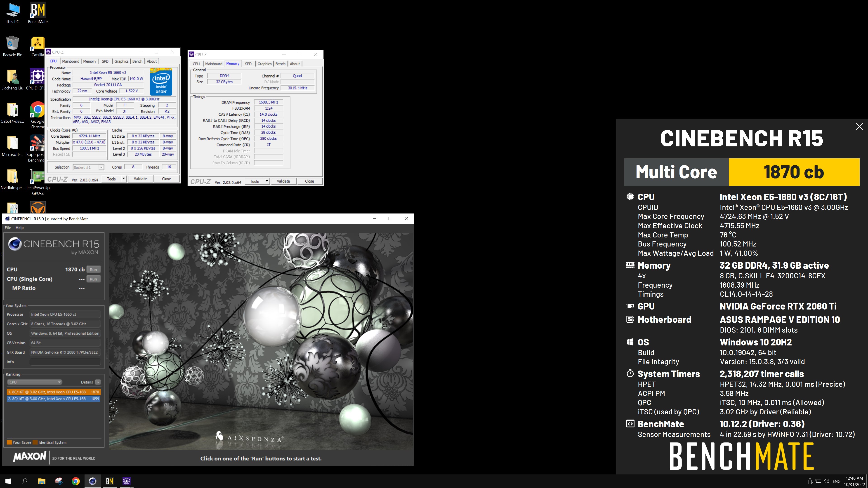Click Close in the Memory CPU-Z window
The height and width of the screenshot is (488, 868).
pos(309,181)
